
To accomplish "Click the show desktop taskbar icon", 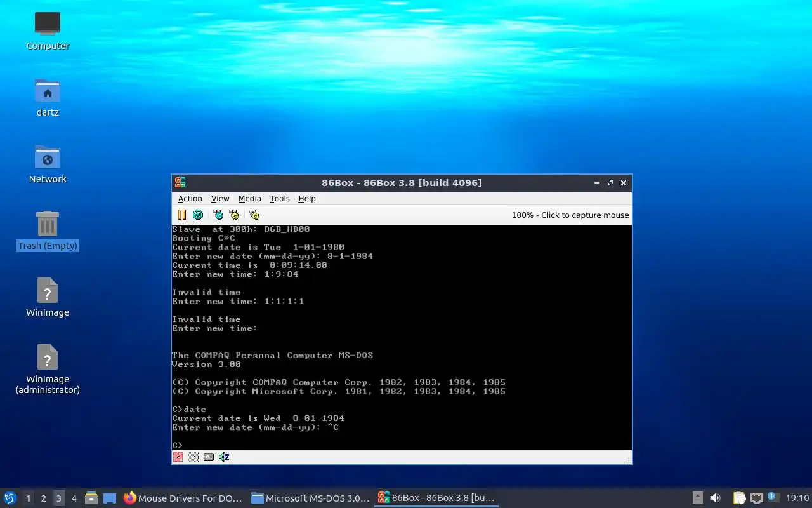I will click(110, 498).
